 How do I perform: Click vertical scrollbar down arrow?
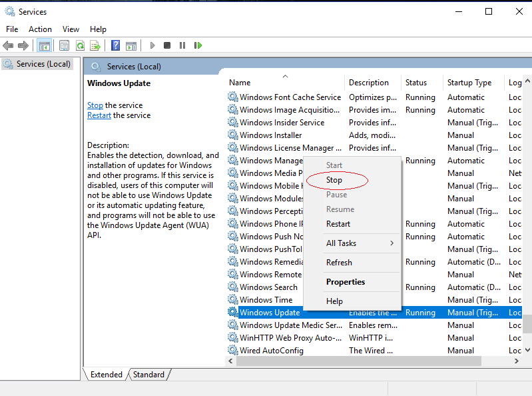pyautogui.click(x=527, y=350)
